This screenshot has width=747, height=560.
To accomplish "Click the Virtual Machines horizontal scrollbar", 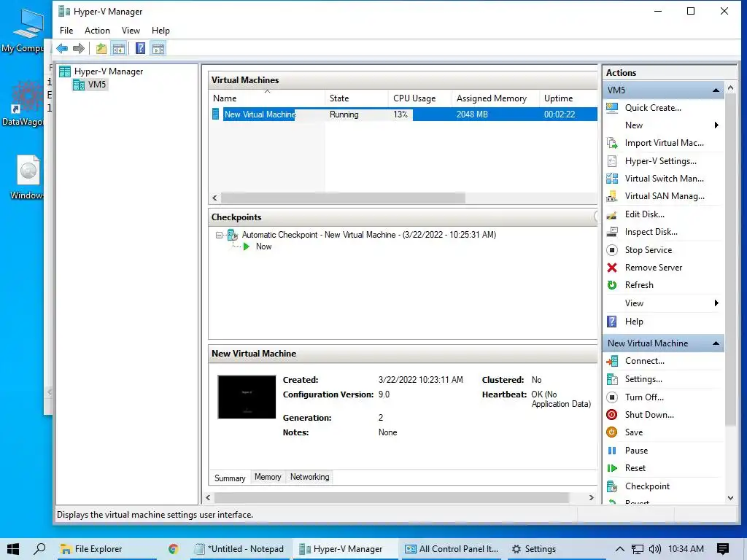I will tap(343, 198).
